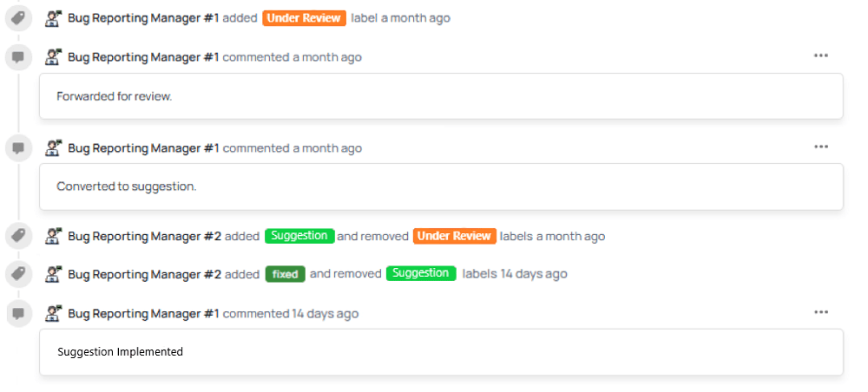This screenshot has width=868, height=392.
Task: Click the 'Converted to suggestion.' comment body
Action: pos(127,186)
